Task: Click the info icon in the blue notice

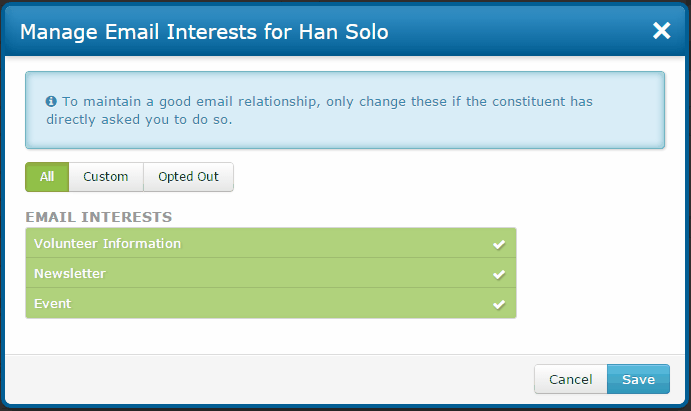Action: [x=51, y=101]
